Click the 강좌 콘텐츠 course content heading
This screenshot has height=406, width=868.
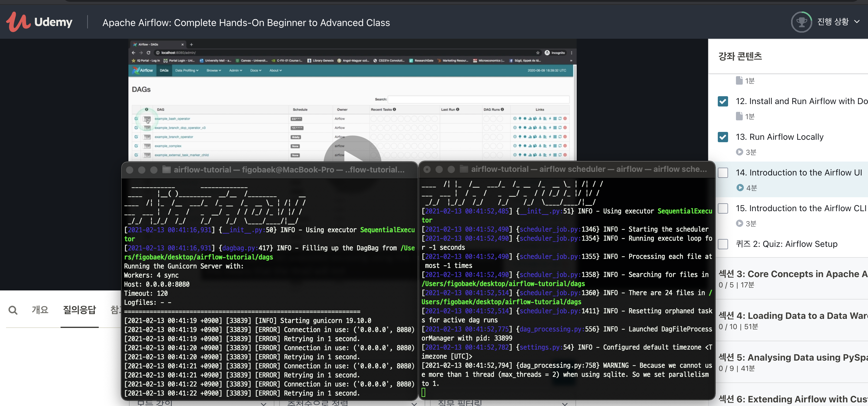[x=740, y=56]
